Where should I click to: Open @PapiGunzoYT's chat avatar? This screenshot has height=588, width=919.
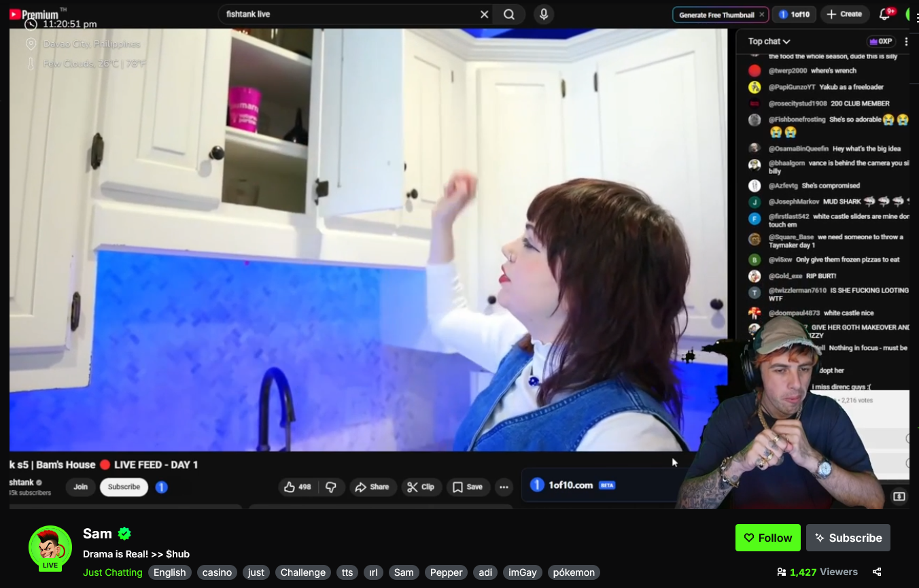pyautogui.click(x=755, y=87)
